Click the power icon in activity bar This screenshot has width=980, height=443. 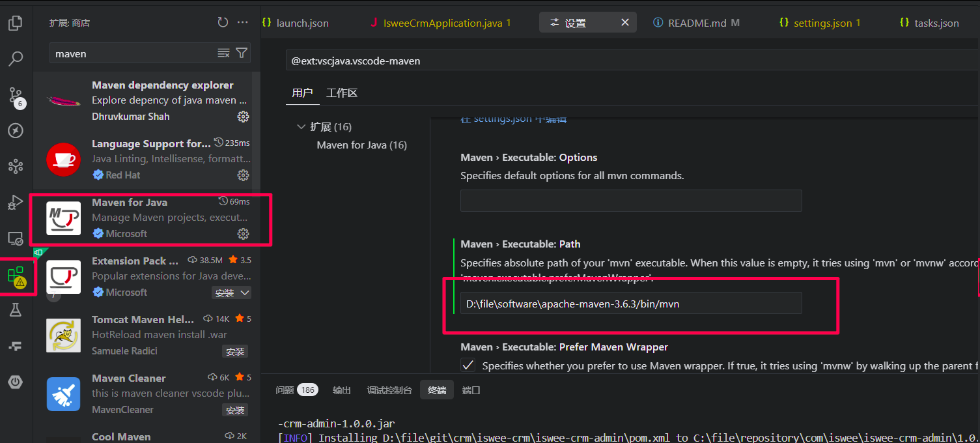pyautogui.click(x=16, y=382)
